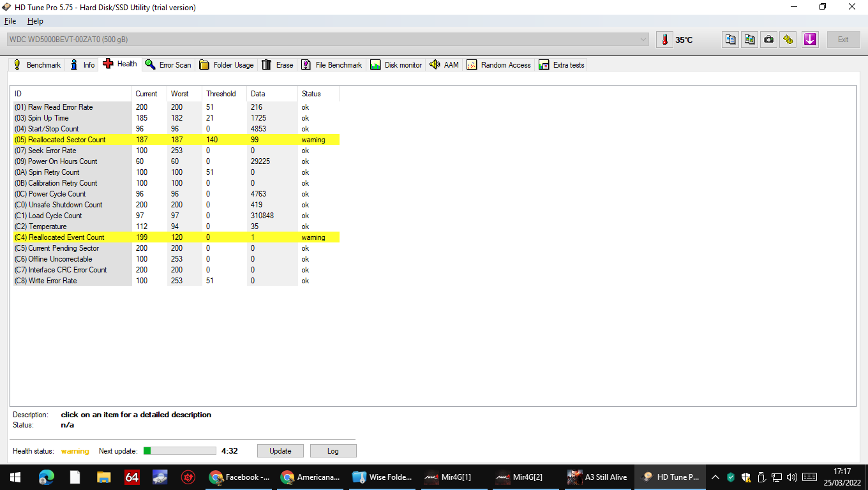This screenshot has height=490, width=868.
Task: Open the red 64 app in taskbar
Action: 132,477
